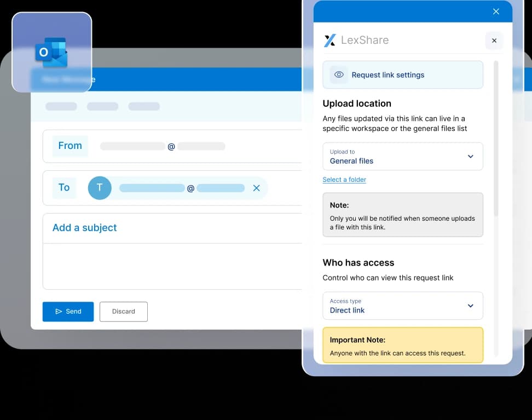Click the Outlook app icon
This screenshot has height=420, width=532.
click(x=51, y=53)
